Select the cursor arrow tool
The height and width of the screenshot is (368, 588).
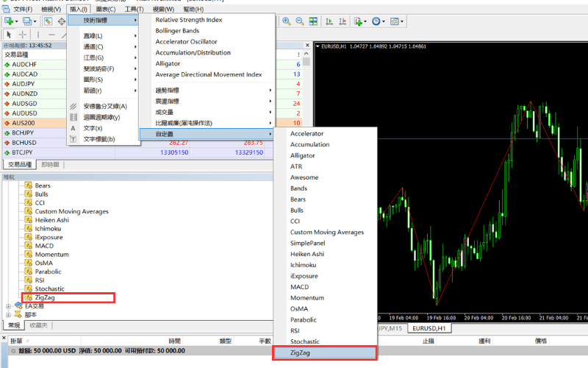coord(9,35)
